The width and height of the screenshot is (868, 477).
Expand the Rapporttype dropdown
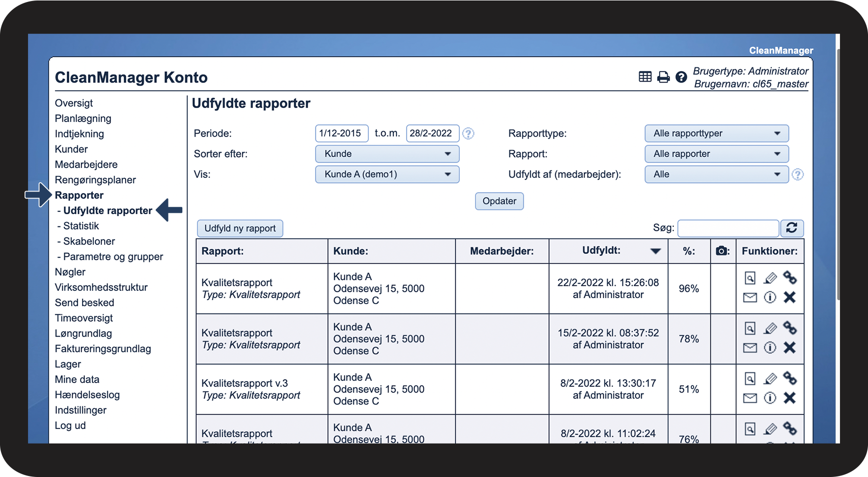[x=716, y=134]
